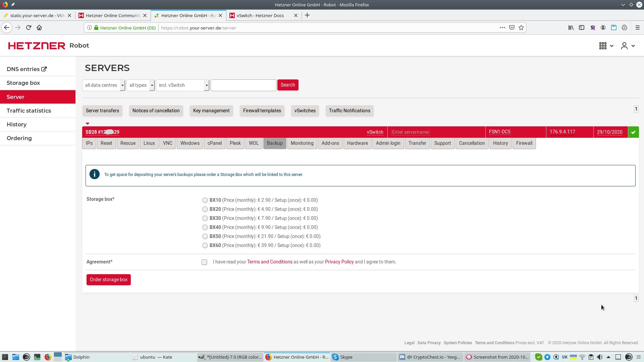Open the incl. vSwitch filter dropdown
Image resolution: width=644 pixels, height=362 pixels.
pos(183,85)
